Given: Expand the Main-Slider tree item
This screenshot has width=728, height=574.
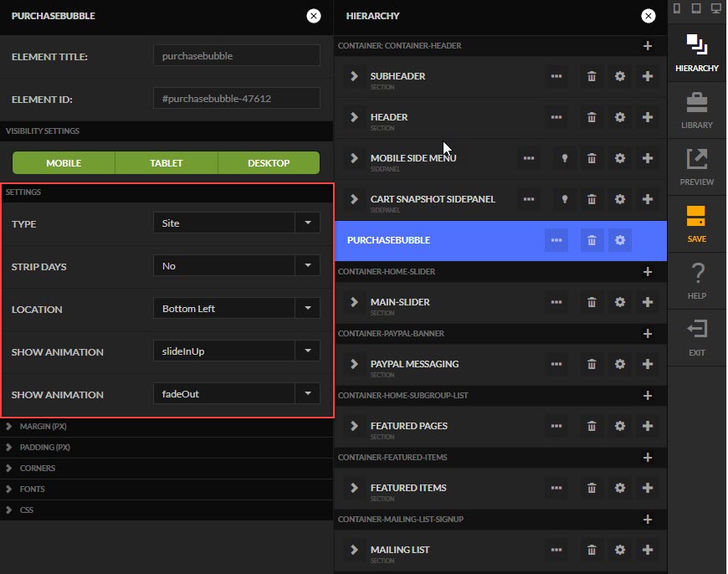Looking at the screenshot, I should click(354, 302).
